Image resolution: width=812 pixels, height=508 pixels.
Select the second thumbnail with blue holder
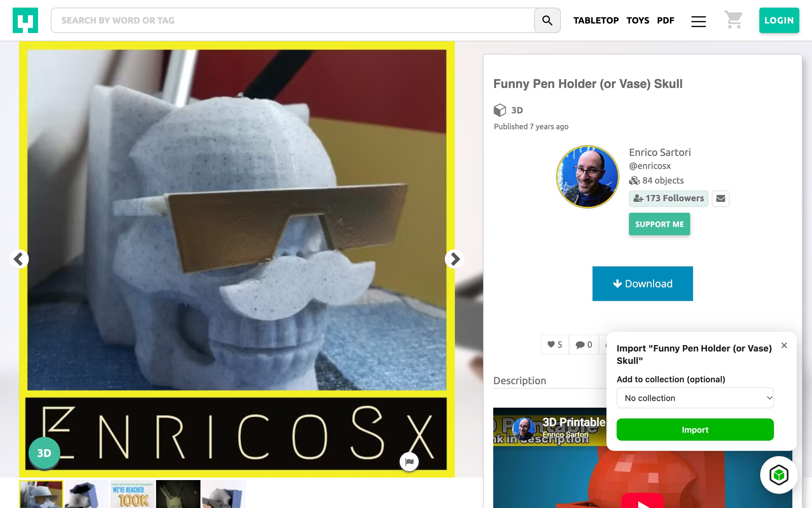pos(87,494)
